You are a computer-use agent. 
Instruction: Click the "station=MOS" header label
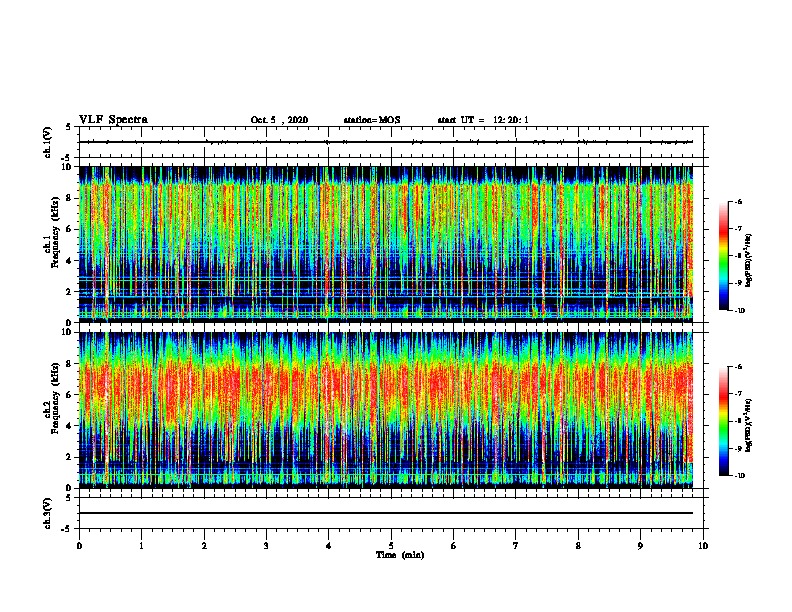click(372, 120)
